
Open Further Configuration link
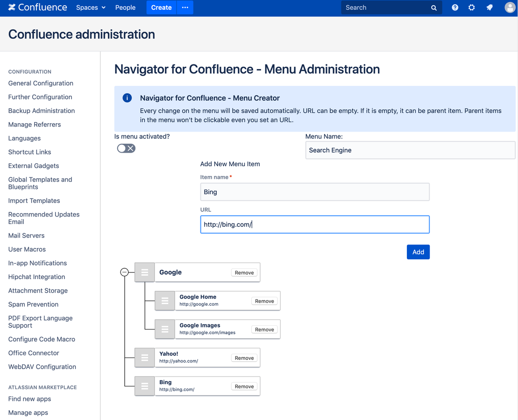40,97
